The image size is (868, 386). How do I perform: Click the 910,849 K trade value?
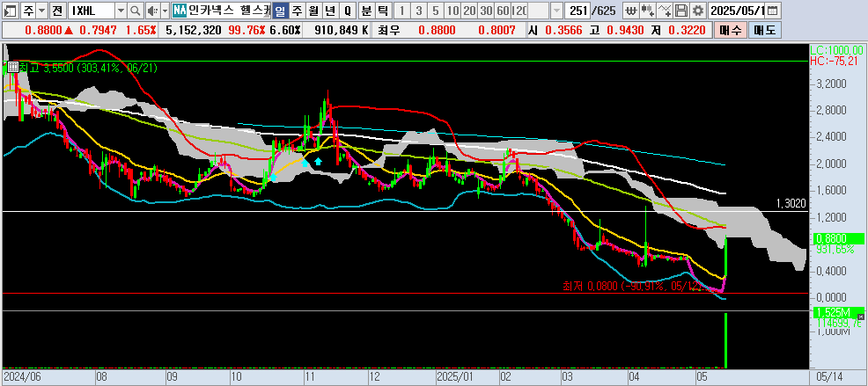[341, 31]
